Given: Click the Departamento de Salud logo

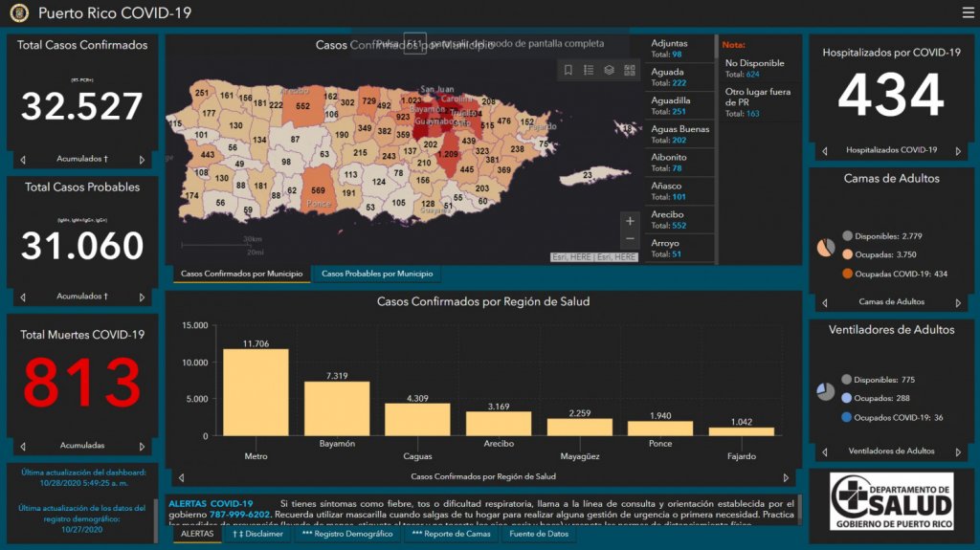Looking at the screenshot, I should tap(891, 500).
